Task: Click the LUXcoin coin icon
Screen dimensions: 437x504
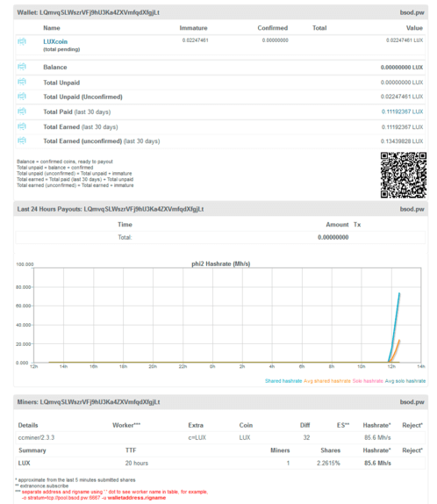Action: click(22, 41)
